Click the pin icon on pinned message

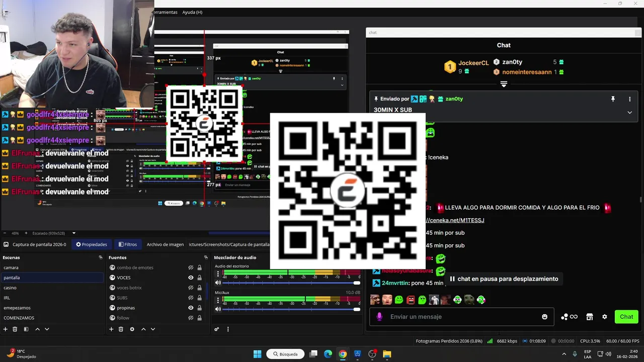[x=613, y=99]
